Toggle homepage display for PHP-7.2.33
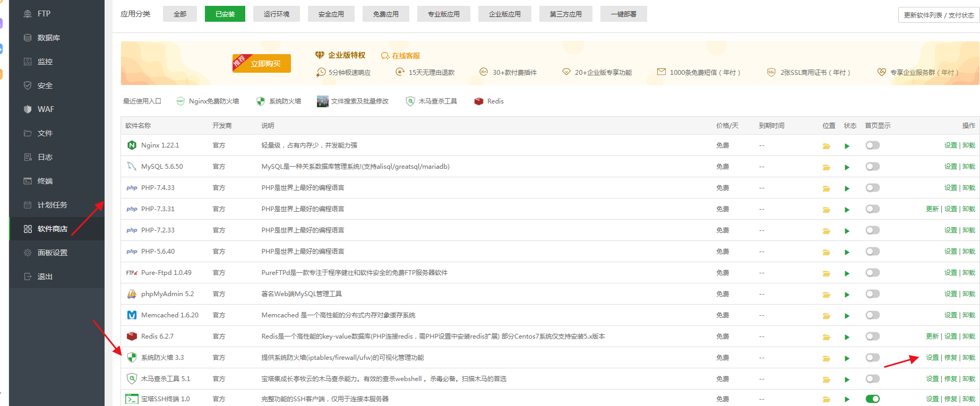Image resolution: width=980 pixels, height=406 pixels. [x=872, y=230]
